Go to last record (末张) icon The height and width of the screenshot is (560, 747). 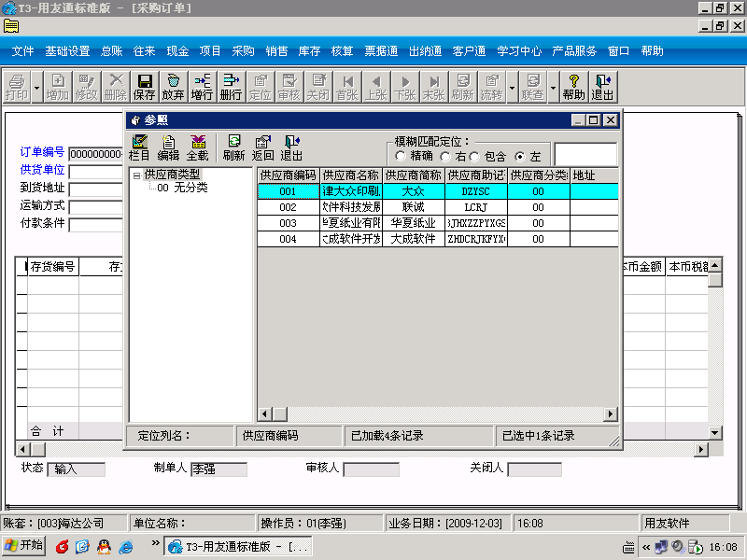[433, 87]
